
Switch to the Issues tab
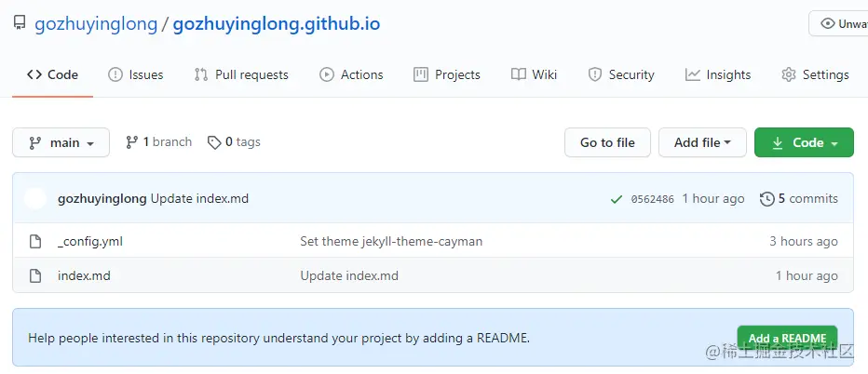click(x=136, y=74)
